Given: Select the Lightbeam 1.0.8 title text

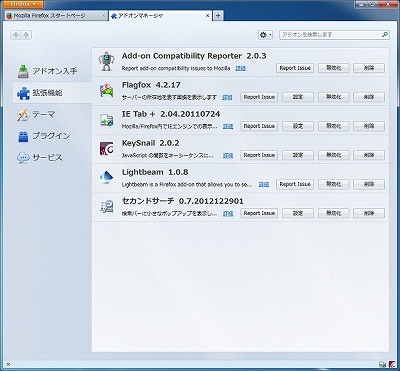Looking at the screenshot, I should [x=155, y=172].
